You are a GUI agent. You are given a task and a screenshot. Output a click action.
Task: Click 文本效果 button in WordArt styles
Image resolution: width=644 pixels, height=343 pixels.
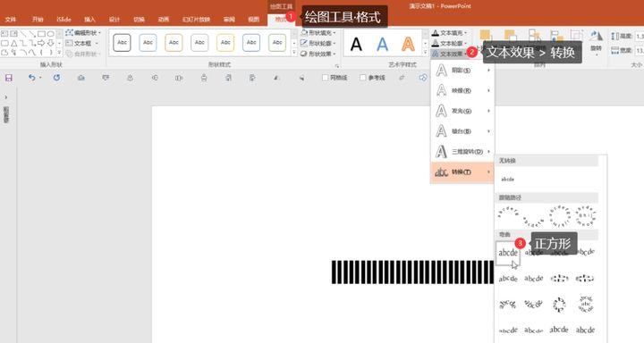(x=448, y=54)
